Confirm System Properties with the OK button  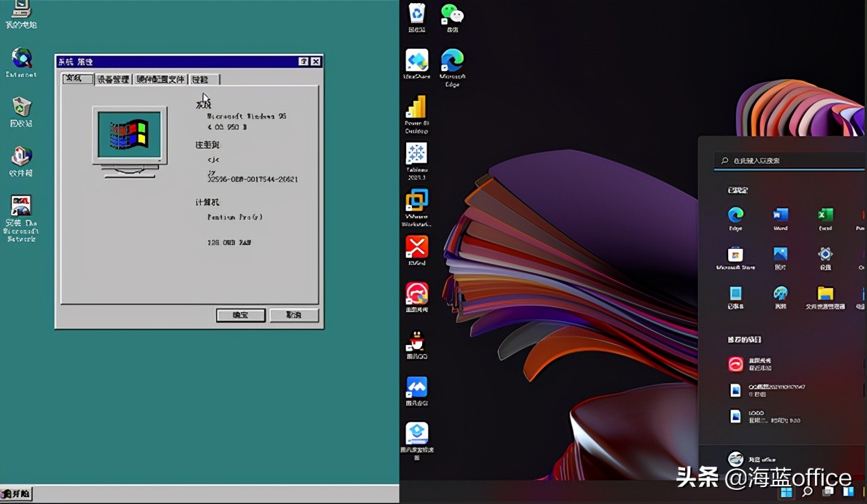click(x=240, y=315)
